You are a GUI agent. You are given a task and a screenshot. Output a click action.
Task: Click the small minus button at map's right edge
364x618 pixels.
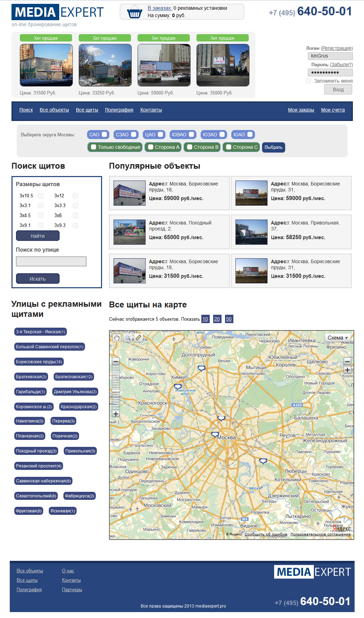tap(347, 361)
